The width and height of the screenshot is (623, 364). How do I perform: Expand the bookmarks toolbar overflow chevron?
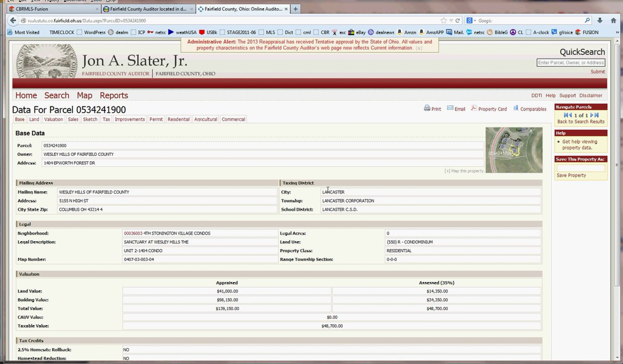(x=617, y=32)
